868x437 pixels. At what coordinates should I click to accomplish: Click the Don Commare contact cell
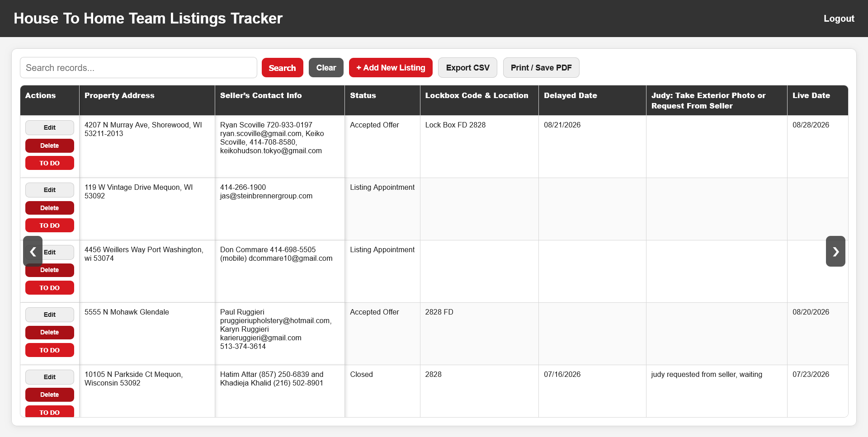point(280,271)
